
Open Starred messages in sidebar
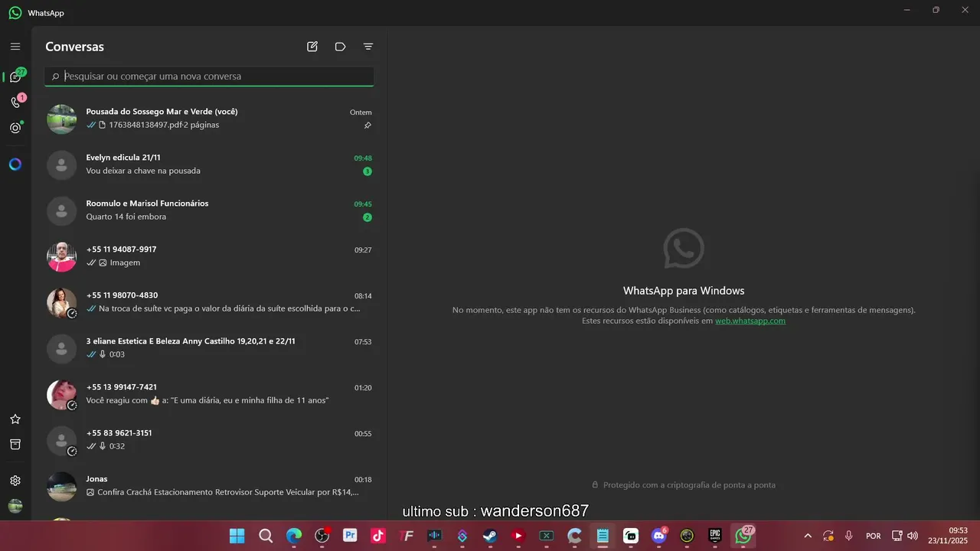tap(15, 419)
